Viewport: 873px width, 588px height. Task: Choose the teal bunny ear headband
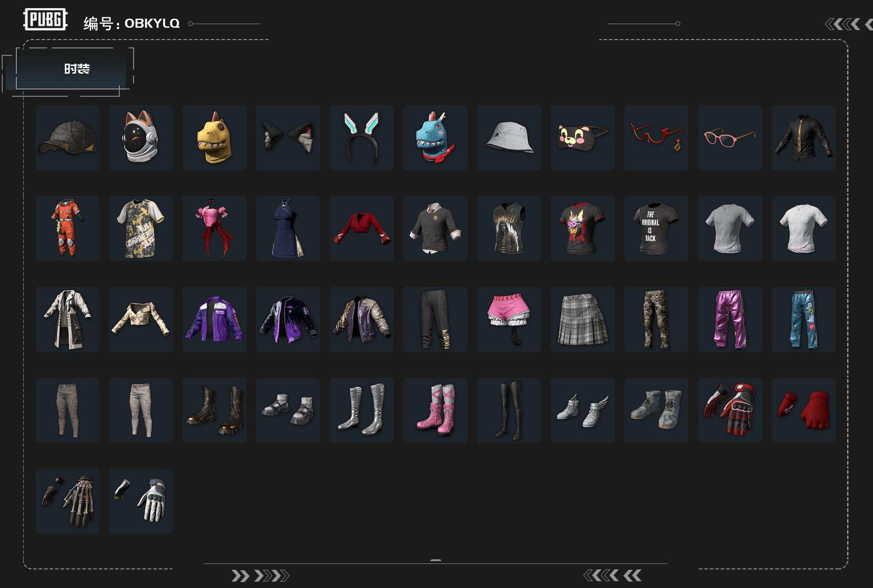pyautogui.click(x=361, y=137)
